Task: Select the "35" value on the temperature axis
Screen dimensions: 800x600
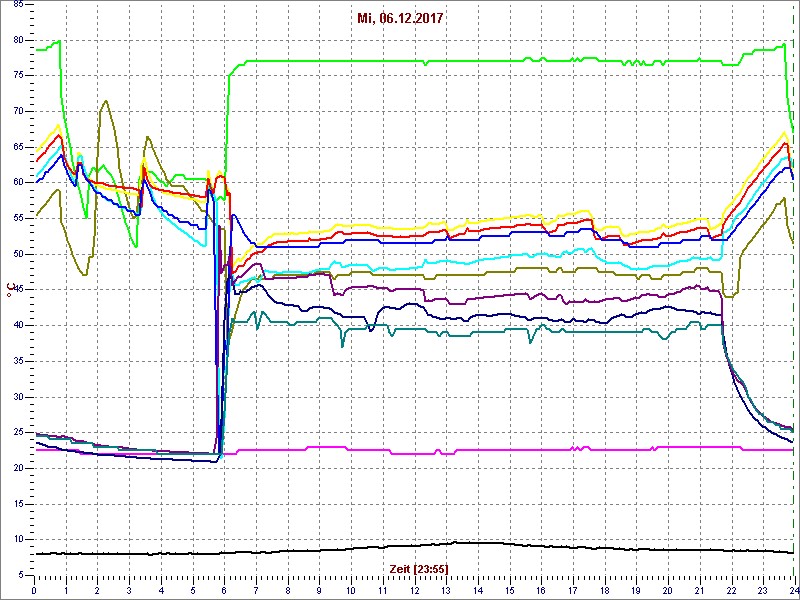Action: (18, 361)
